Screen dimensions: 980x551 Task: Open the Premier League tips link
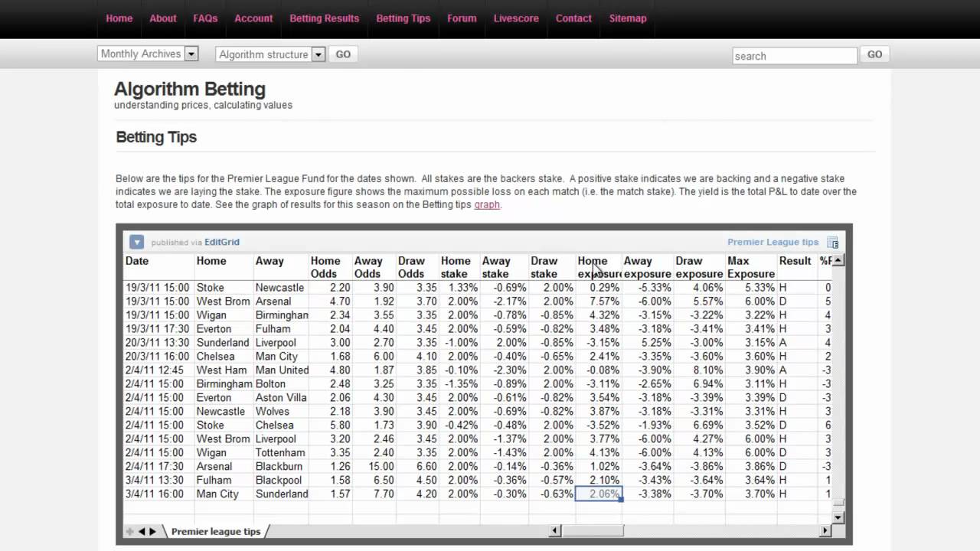(773, 242)
